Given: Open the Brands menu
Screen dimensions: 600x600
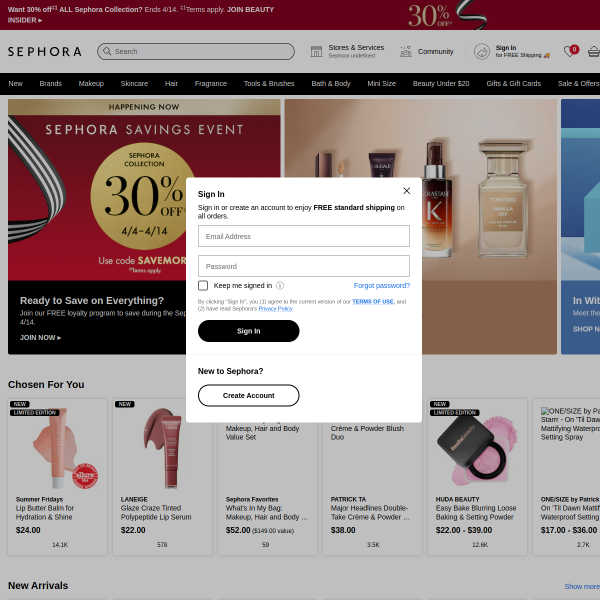Looking at the screenshot, I should pyautogui.click(x=51, y=83).
